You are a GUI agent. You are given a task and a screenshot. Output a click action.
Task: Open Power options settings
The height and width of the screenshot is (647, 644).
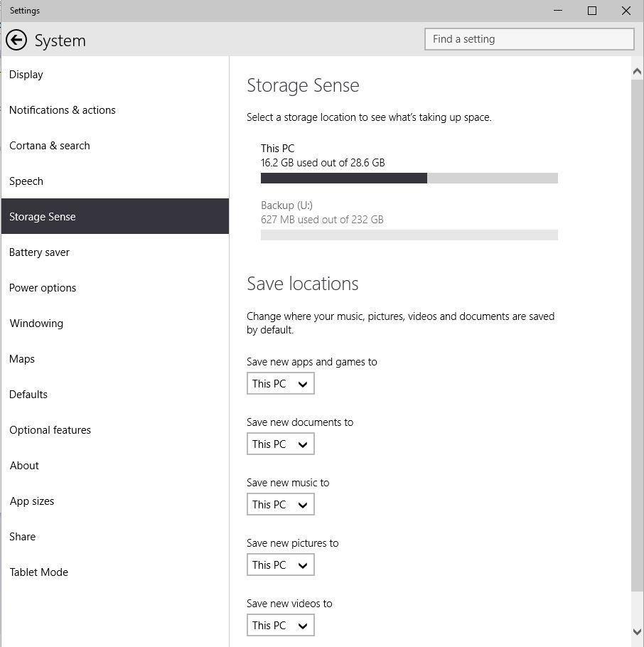43,287
